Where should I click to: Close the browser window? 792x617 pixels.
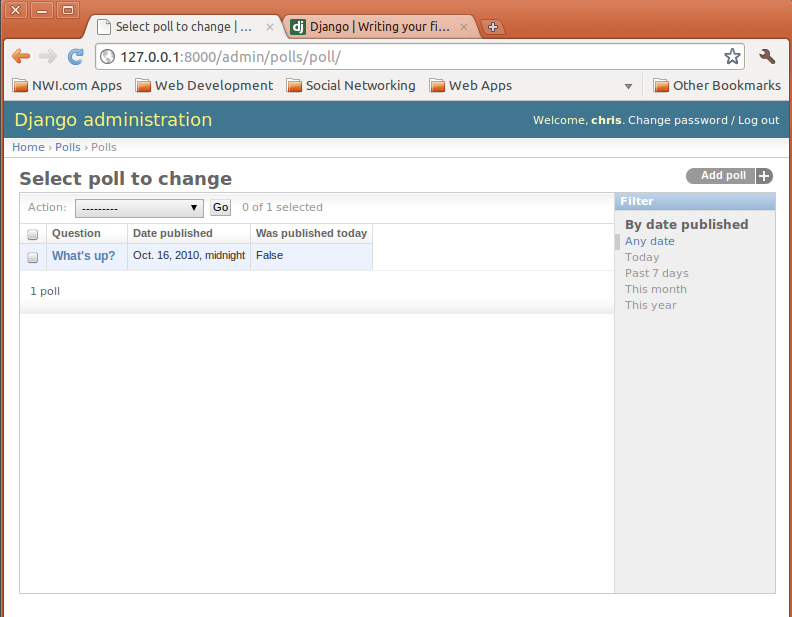(16, 10)
